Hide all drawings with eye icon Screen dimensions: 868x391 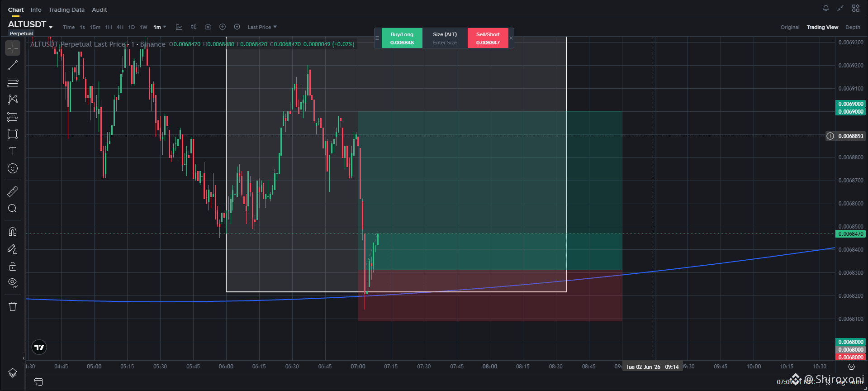point(13,283)
